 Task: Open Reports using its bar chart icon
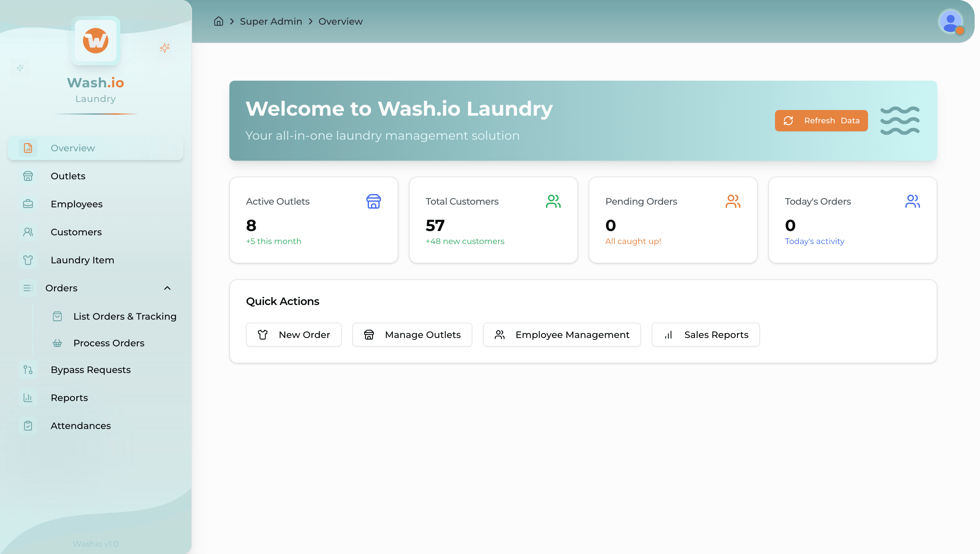click(28, 398)
